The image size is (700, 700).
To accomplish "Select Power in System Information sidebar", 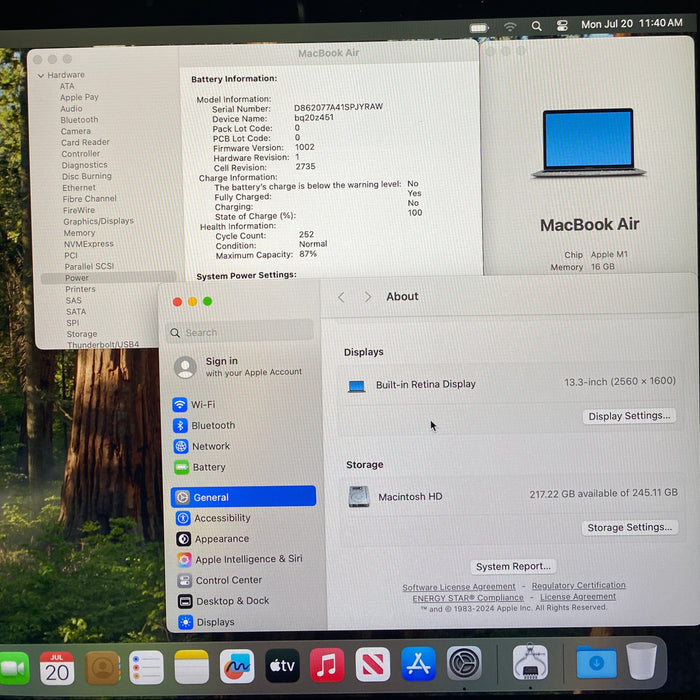I will 108,277.
